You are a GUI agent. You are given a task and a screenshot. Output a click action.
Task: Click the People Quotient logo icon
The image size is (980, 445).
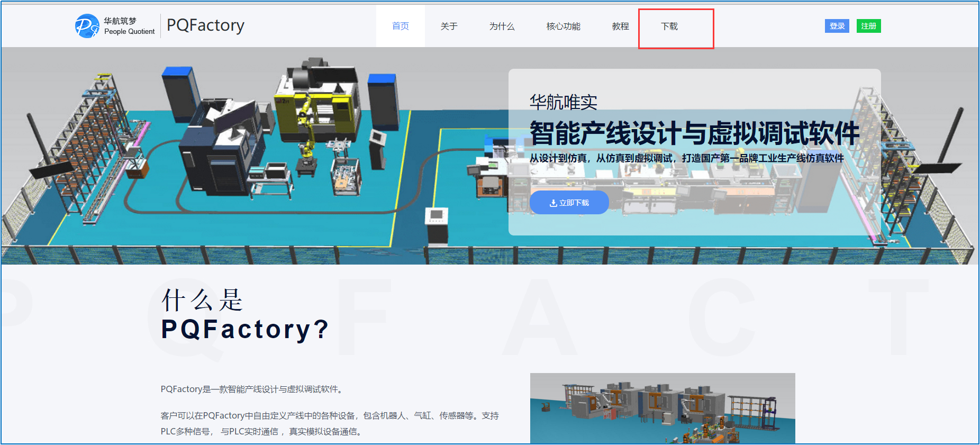point(87,26)
